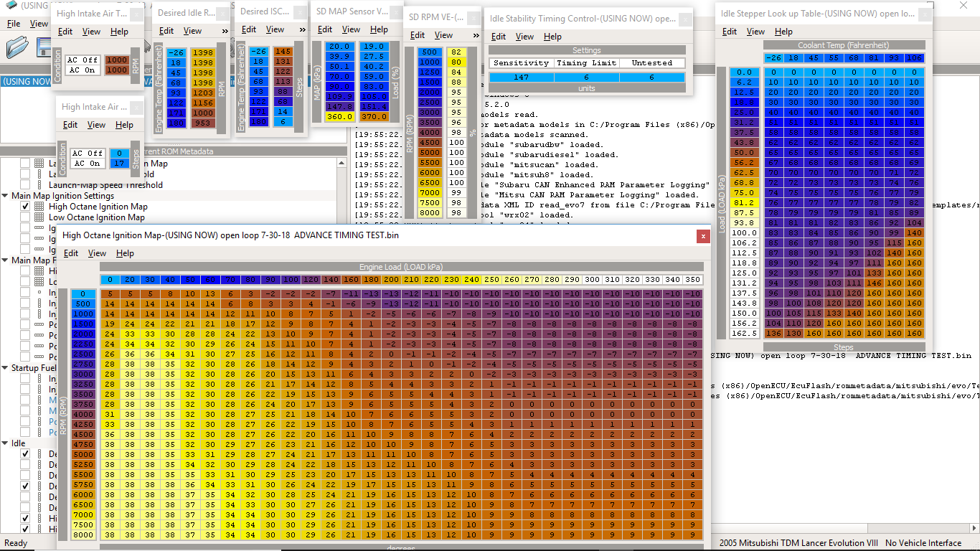The width and height of the screenshot is (980, 551).
Task: Uncheck the High Octane Ignition Map checkbox
Action: [x=25, y=207]
